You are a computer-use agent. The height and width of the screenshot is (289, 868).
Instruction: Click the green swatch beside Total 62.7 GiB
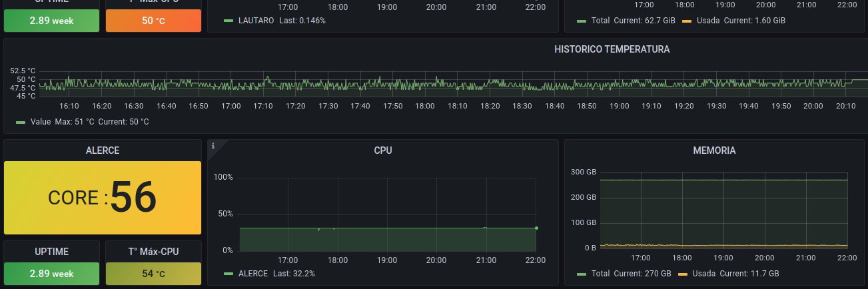(582, 21)
